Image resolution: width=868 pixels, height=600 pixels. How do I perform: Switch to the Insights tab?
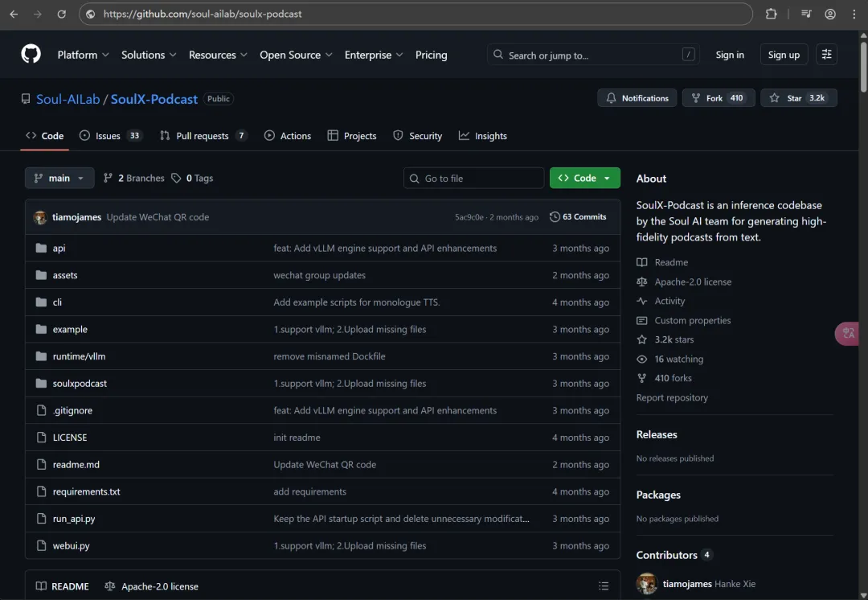(x=483, y=136)
